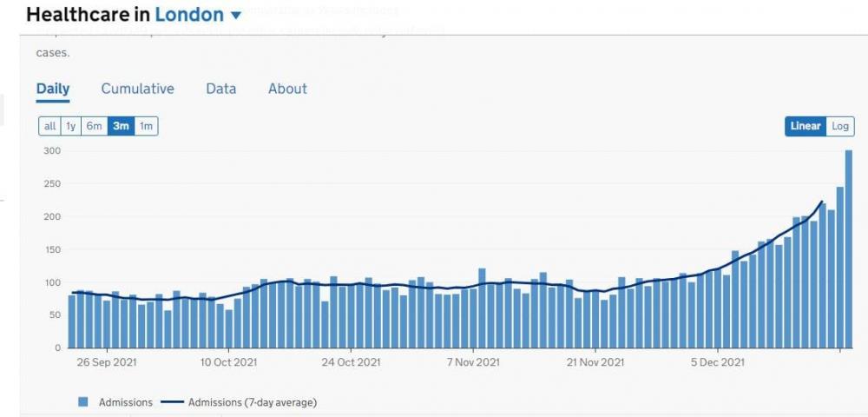Click the 250 y-axis value
The image size is (868, 417).
pyautogui.click(x=52, y=183)
